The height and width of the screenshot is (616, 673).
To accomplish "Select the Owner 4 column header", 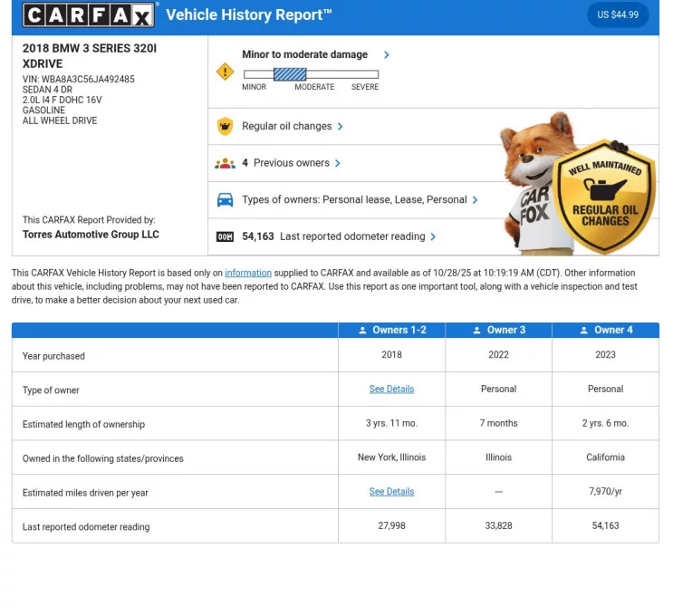I will [605, 331].
